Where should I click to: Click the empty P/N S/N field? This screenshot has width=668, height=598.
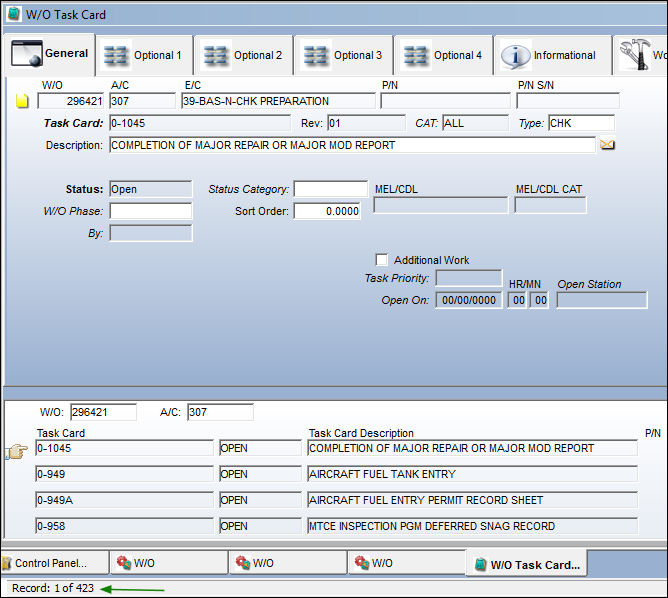click(x=568, y=101)
